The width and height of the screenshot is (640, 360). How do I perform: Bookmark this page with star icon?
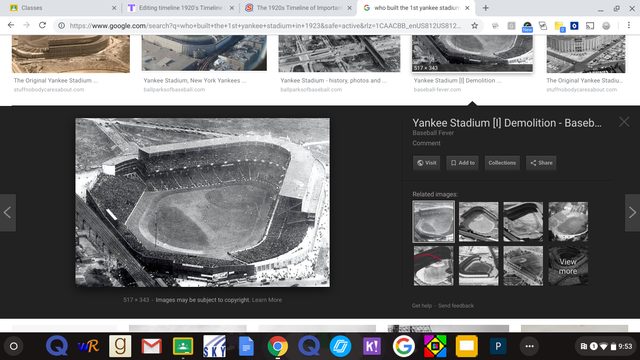point(474,26)
